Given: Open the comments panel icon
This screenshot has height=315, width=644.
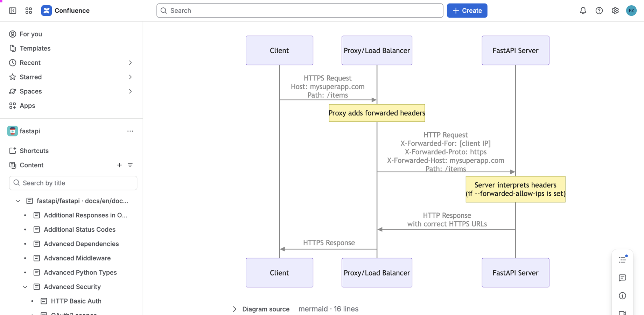Looking at the screenshot, I should point(622,278).
